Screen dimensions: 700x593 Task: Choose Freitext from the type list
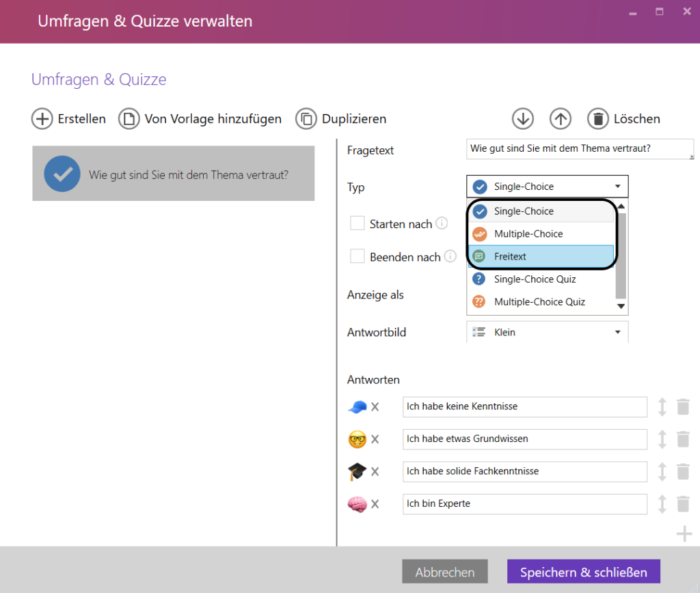point(541,257)
